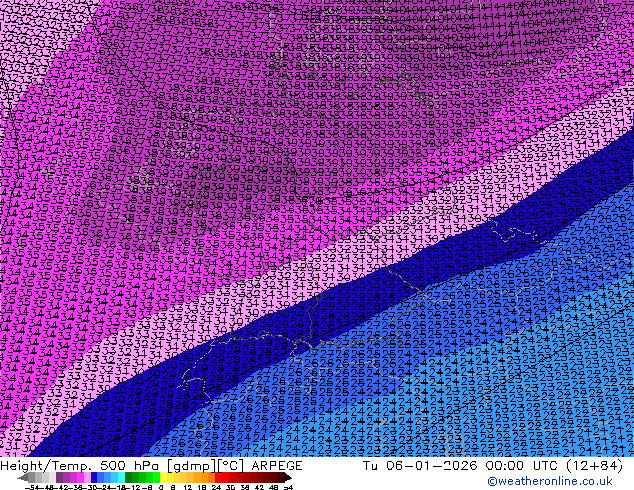Viewport: 634px width, 490px height.
Task: Click the weatheronline.co.uk copyright link
Action: (549, 481)
